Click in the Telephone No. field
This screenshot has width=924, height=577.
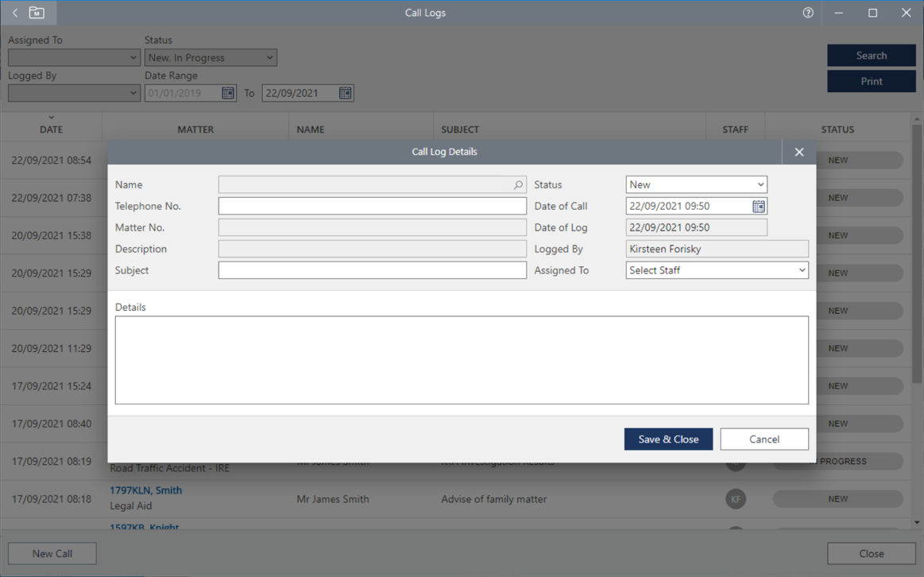372,206
